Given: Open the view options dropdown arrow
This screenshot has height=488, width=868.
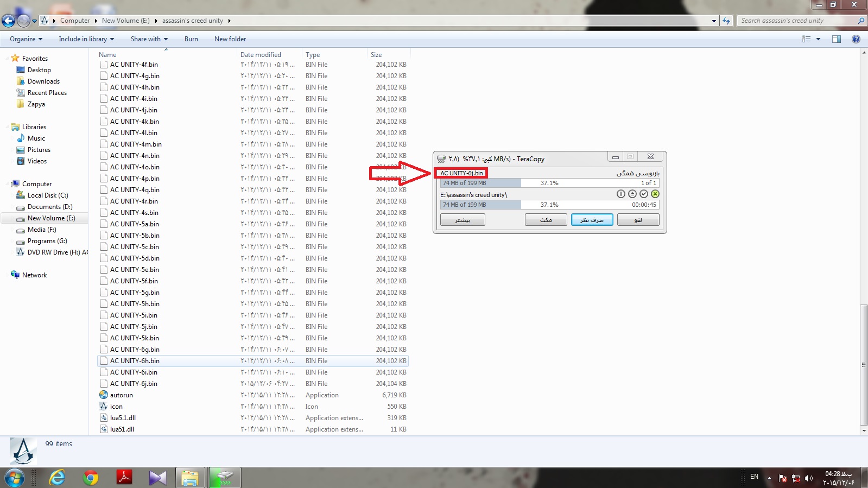Looking at the screenshot, I should (x=818, y=39).
